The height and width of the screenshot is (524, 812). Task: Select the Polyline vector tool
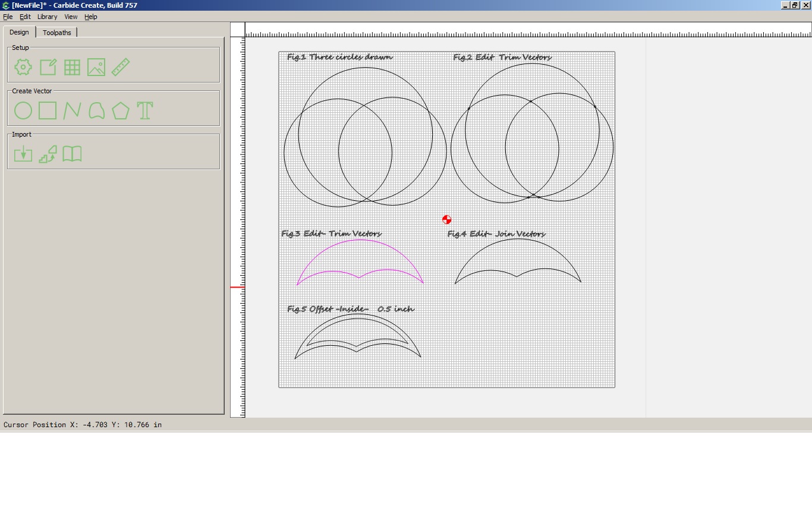[x=72, y=111]
